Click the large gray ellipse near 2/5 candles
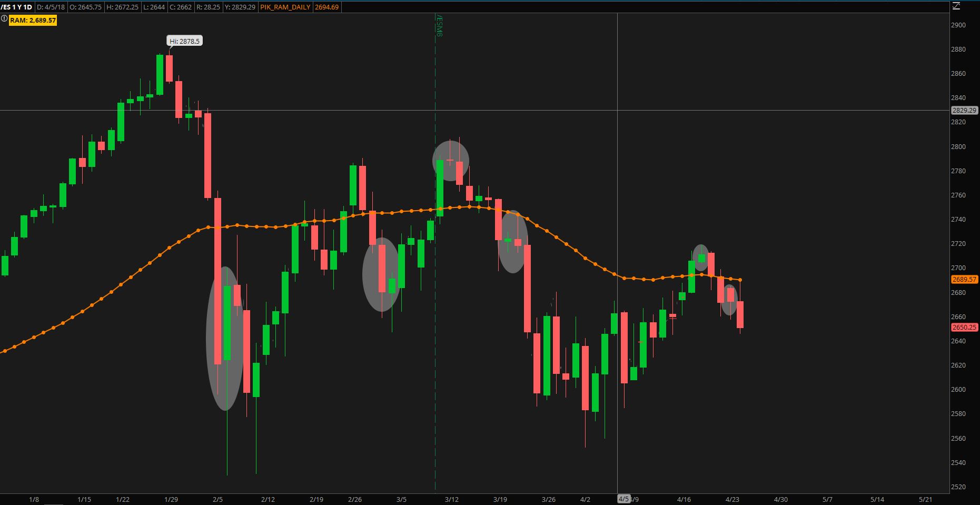This screenshot has width=980, height=505. (x=225, y=339)
